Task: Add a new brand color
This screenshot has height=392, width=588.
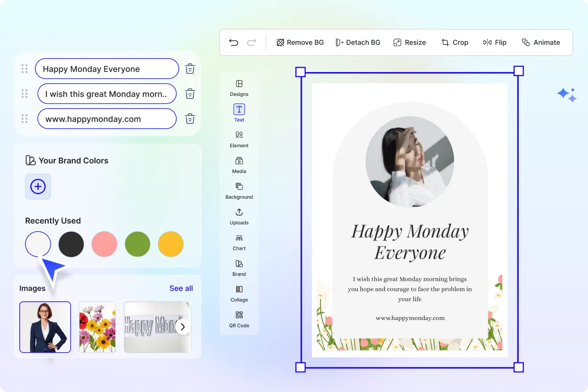Action: tap(37, 186)
